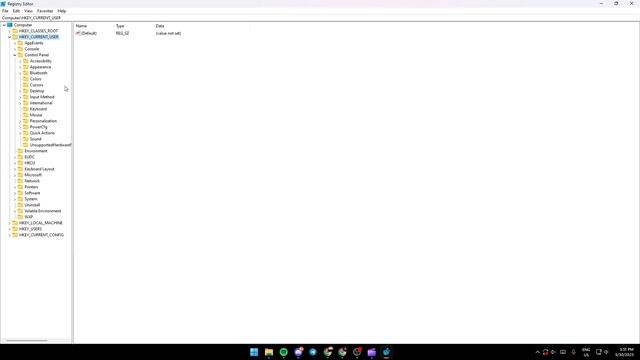This screenshot has width=640, height=360.
Task: Click the Registry Editor title bar icon
Action: [3, 4]
